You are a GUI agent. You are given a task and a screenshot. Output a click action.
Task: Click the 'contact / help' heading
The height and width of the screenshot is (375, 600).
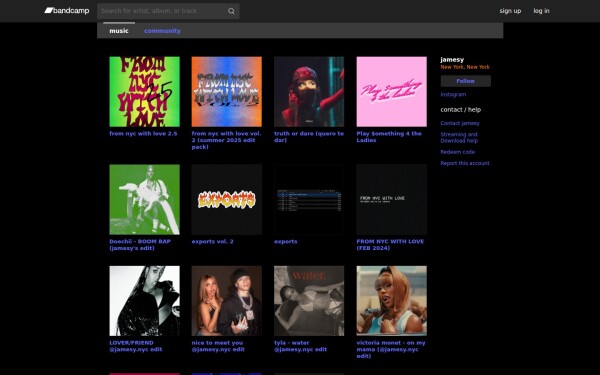[460, 109]
